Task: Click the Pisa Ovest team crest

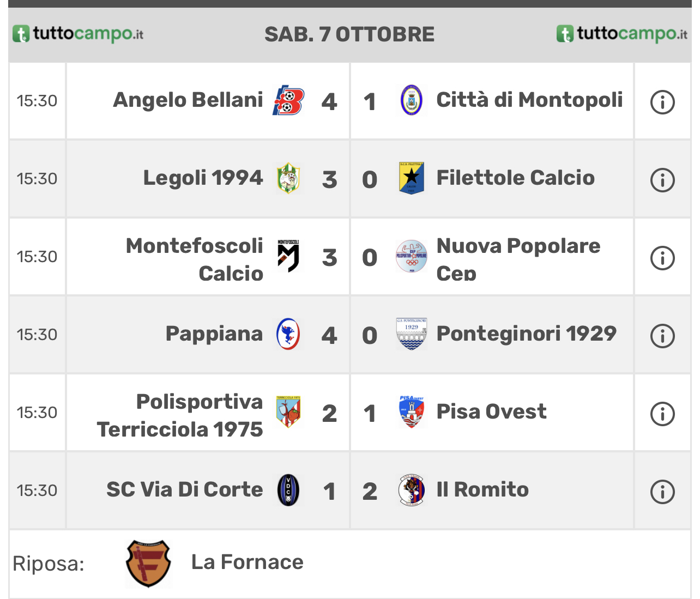Action: pyautogui.click(x=412, y=412)
